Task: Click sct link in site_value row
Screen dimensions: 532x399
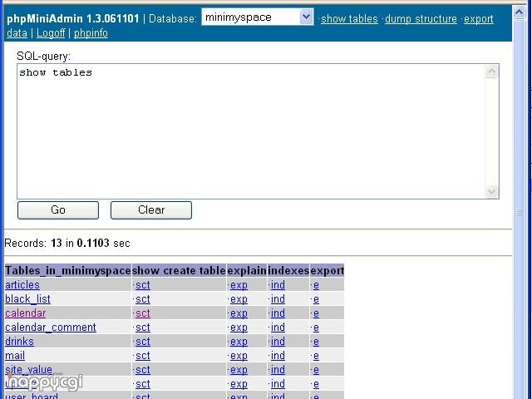Action: tap(143, 370)
